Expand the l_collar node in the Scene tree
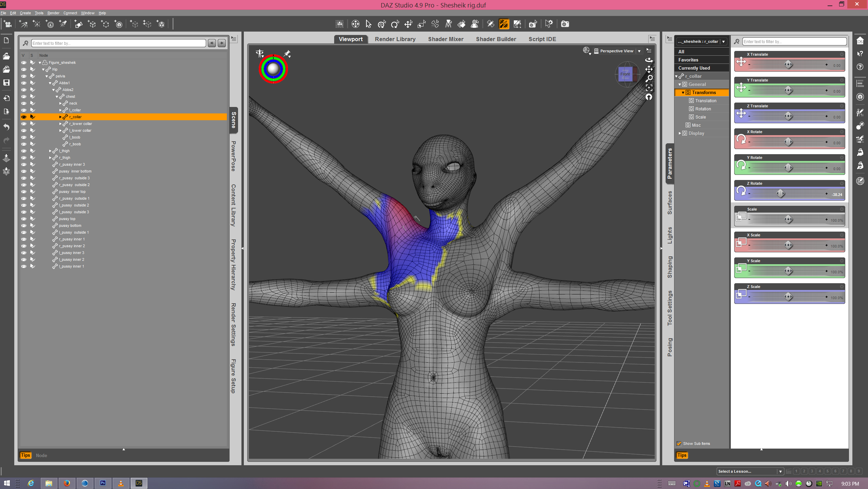 point(60,110)
